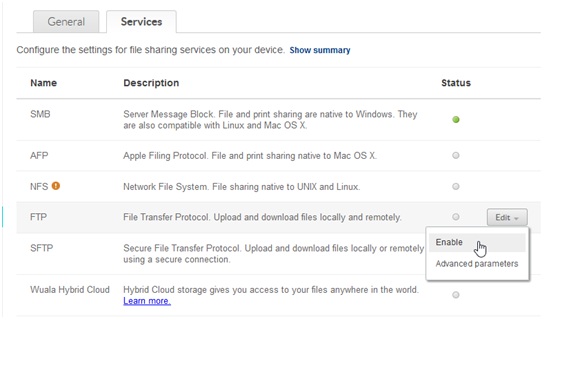
Task: Click the Network File System description
Action: [x=241, y=187]
